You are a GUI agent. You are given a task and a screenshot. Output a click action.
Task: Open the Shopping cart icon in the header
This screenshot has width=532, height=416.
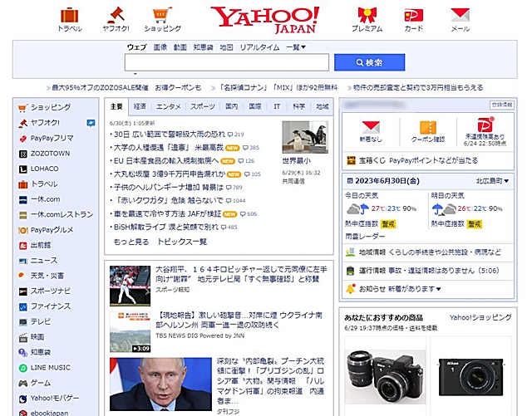162,16
